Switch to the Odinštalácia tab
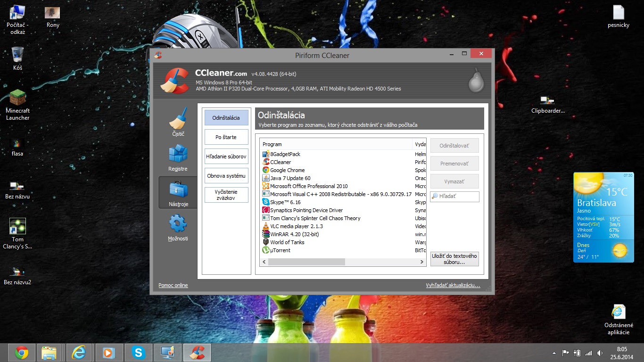This screenshot has height=362, width=644. pos(226,117)
